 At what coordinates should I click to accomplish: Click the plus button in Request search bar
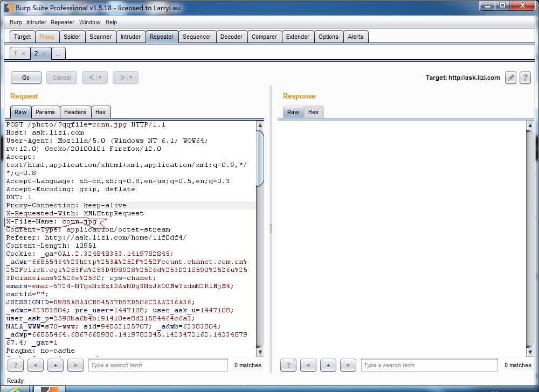(x=56, y=365)
